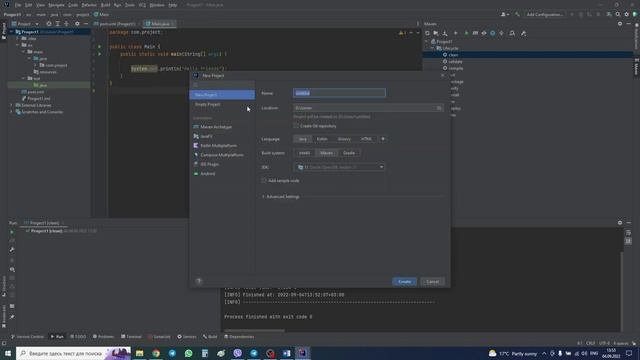Enable Create Git repository checkbox
The width and height of the screenshot is (640, 360).
296,126
